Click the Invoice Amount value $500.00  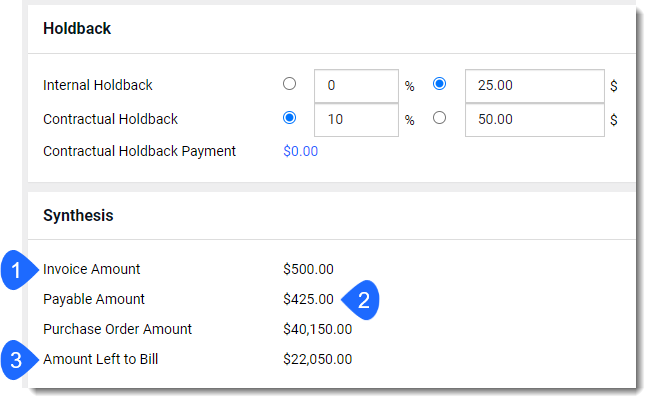point(308,269)
